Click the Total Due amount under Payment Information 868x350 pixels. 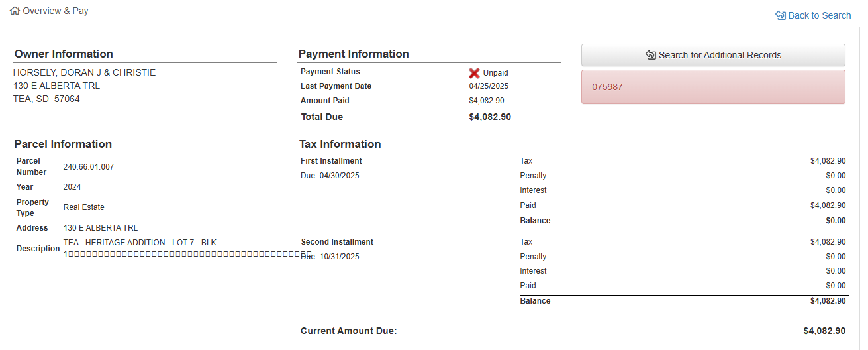click(x=489, y=117)
